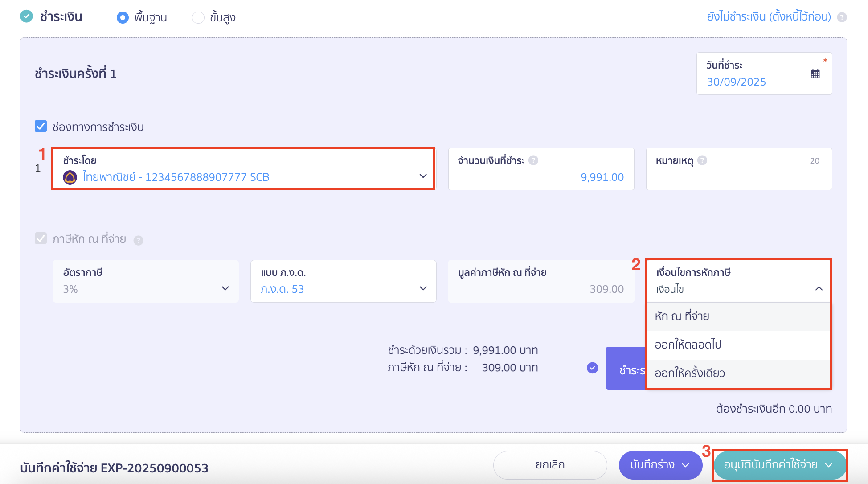
Task: Open the payment date calendar icon
Action: pos(815,74)
